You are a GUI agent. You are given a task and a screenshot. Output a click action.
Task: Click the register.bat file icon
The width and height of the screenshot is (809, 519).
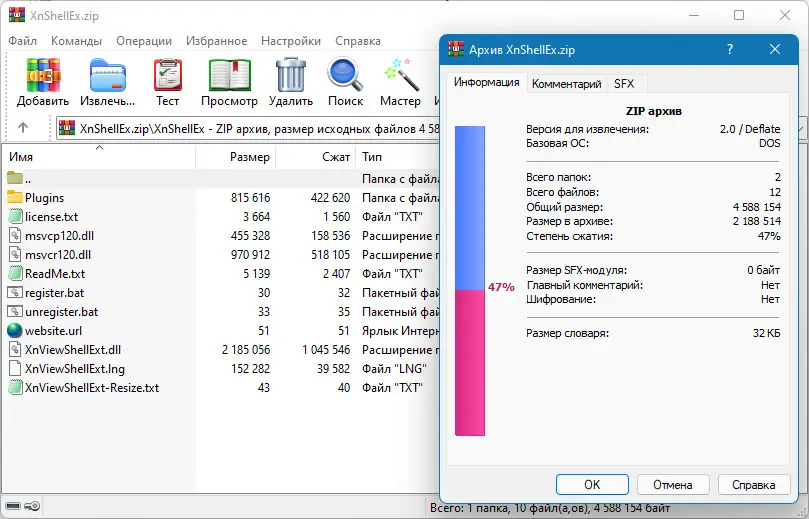(x=15, y=293)
